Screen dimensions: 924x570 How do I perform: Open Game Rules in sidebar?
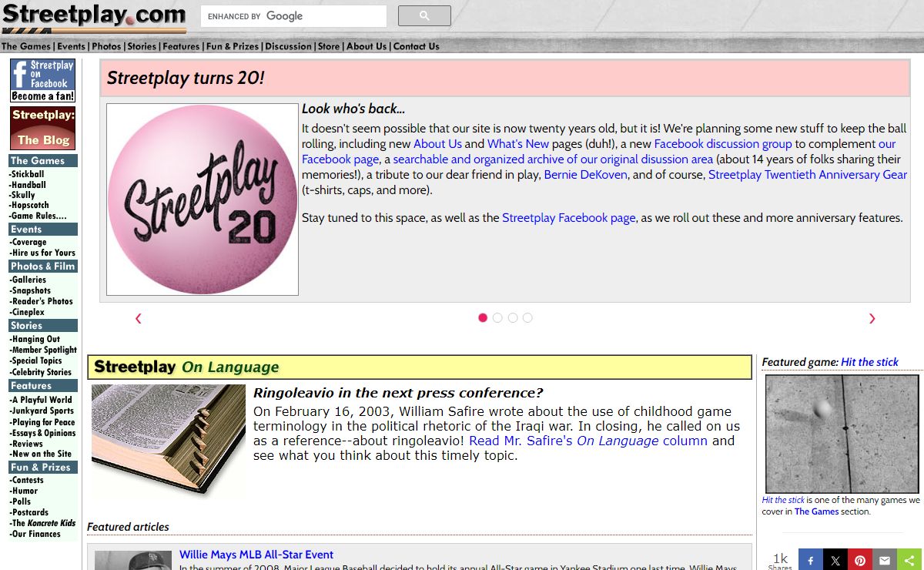pos(38,216)
